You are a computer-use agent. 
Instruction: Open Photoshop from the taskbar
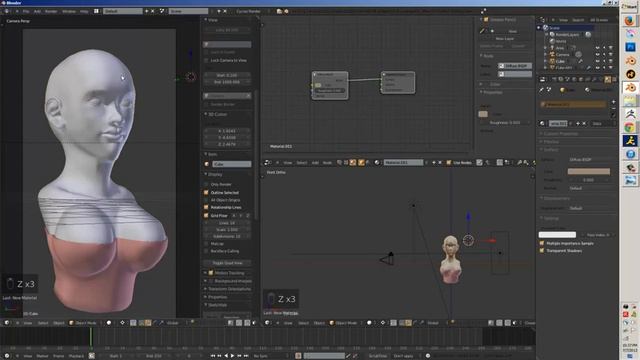[x=630, y=47]
